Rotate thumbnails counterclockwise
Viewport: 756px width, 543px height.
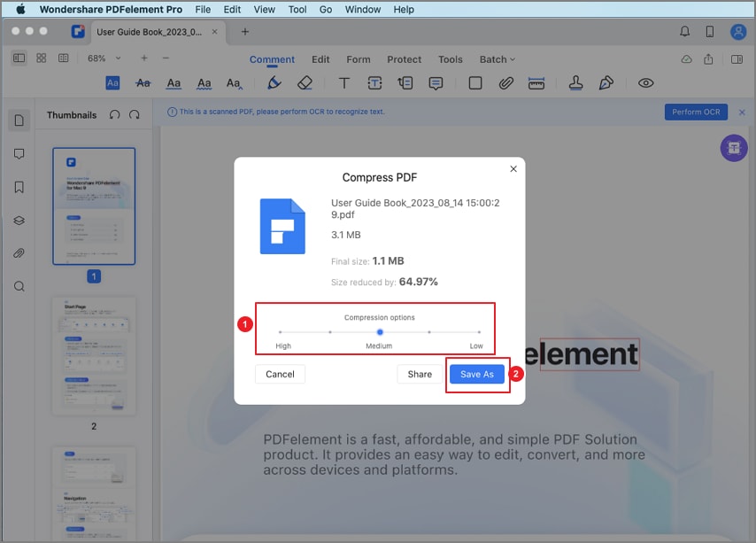coord(114,115)
